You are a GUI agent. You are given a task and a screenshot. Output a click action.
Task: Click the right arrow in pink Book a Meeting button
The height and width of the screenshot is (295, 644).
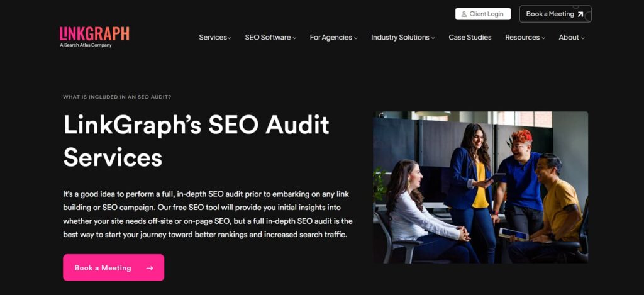pyautogui.click(x=150, y=268)
